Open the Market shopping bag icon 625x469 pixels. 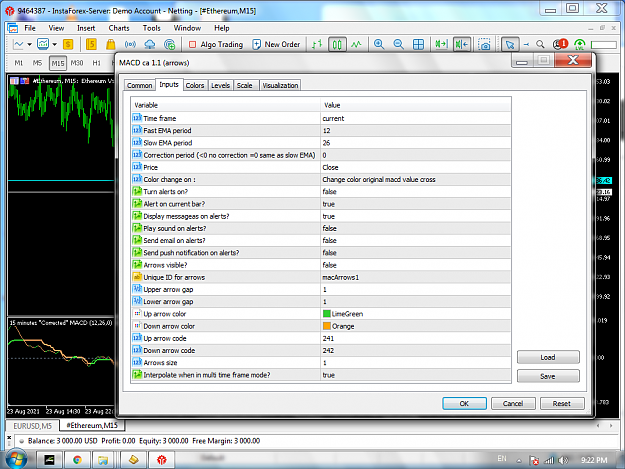111,44
